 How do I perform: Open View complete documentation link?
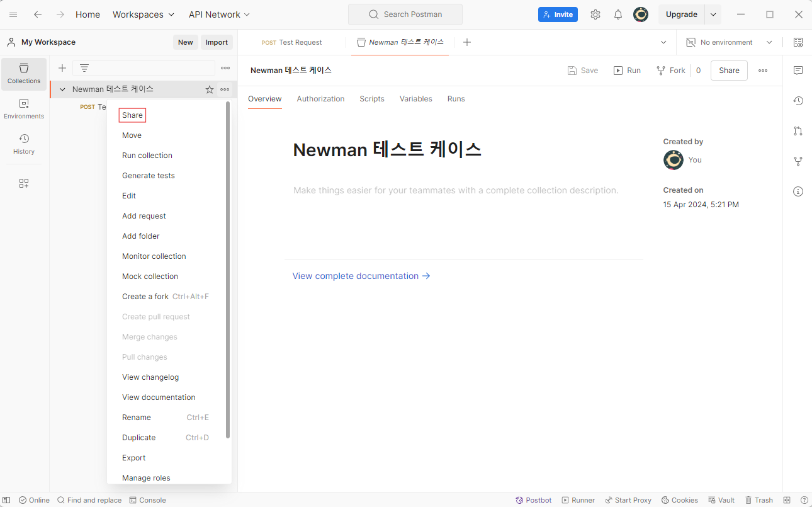[361, 276]
